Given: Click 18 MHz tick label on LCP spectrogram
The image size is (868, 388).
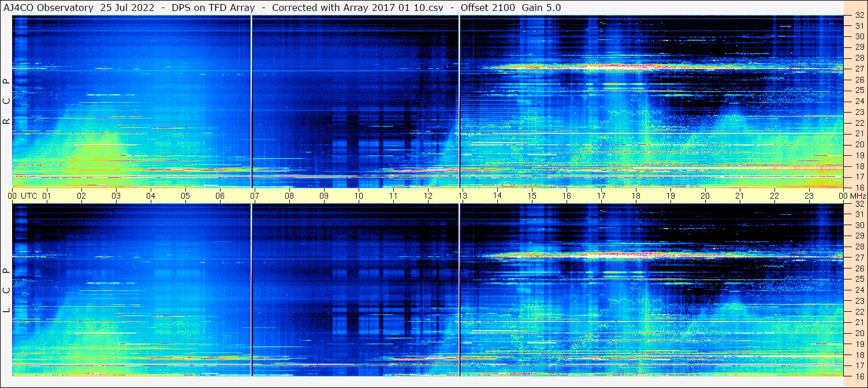Looking at the screenshot, I should coord(859,355).
